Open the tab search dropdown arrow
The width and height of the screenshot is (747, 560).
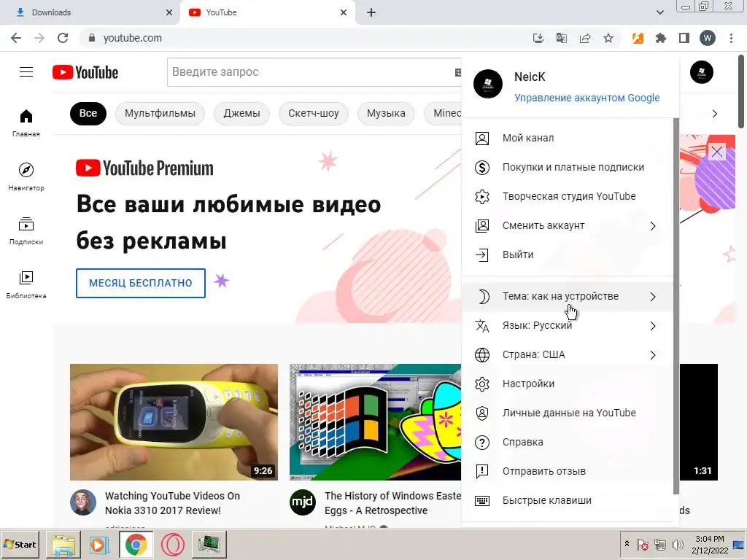pos(659,12)
